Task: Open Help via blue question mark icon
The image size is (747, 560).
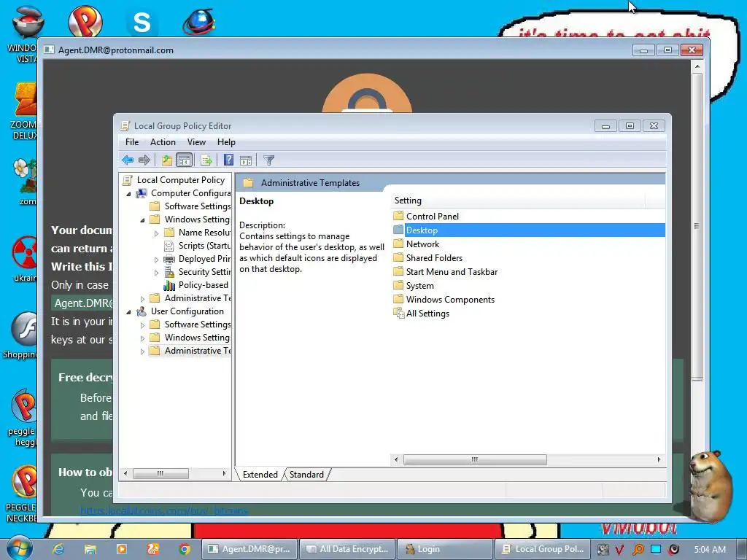Action: (228, 160)
